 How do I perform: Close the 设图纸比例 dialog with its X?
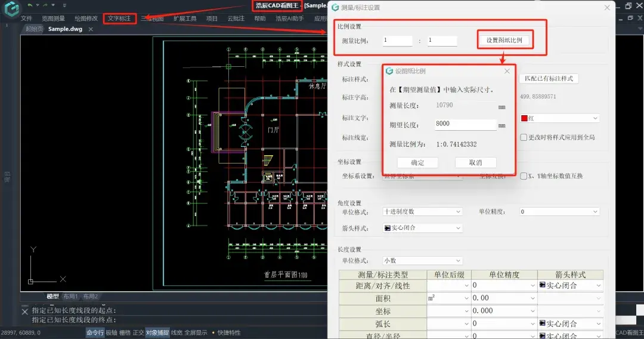tap(507, 71)
